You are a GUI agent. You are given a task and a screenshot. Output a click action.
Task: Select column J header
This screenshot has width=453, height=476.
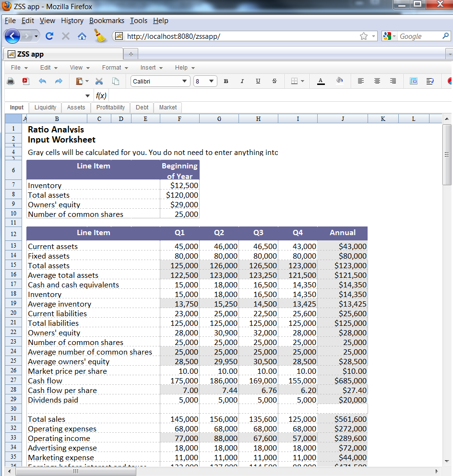click(x=343, y=119)
